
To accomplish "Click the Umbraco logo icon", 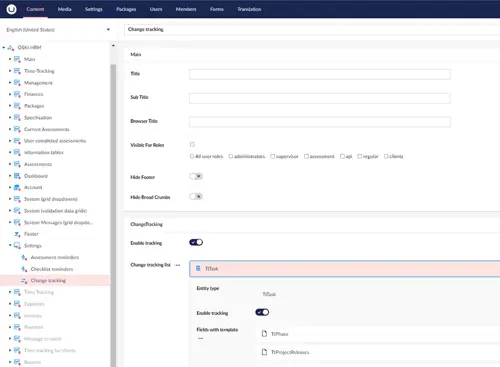I will 11,9.
